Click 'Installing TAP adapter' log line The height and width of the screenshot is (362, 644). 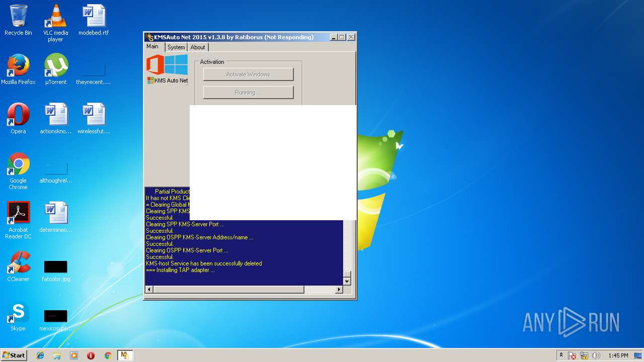click(180, 270)
